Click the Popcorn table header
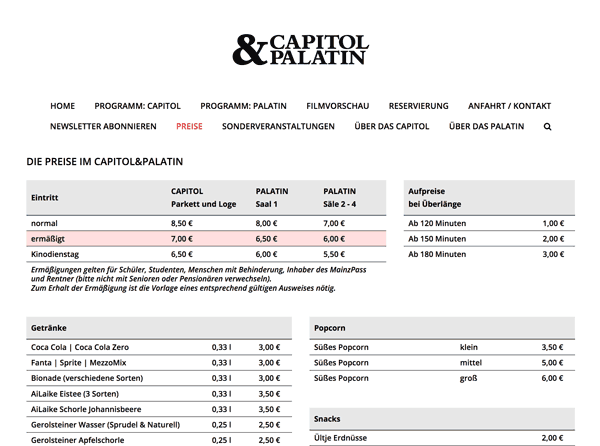600x446 pixels. tap(330, 328)
